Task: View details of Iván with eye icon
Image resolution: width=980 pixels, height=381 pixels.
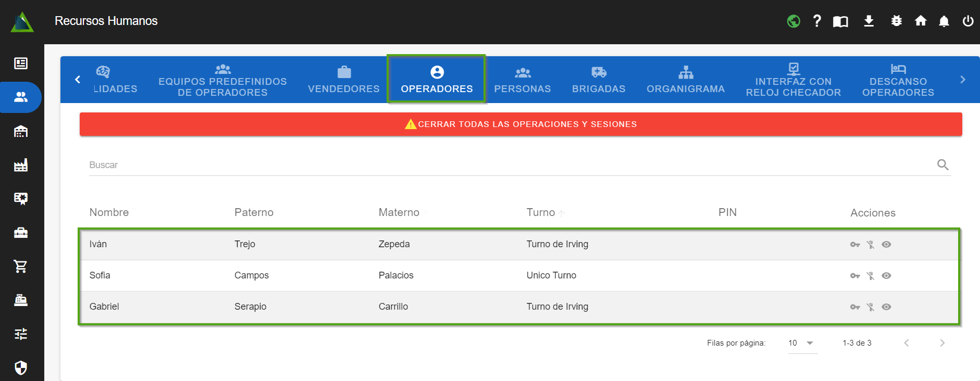Action: click(x=886, y=245)
